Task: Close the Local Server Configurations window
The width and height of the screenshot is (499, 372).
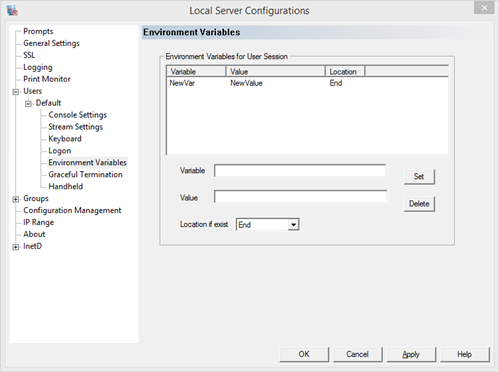Action: (484, 8)
